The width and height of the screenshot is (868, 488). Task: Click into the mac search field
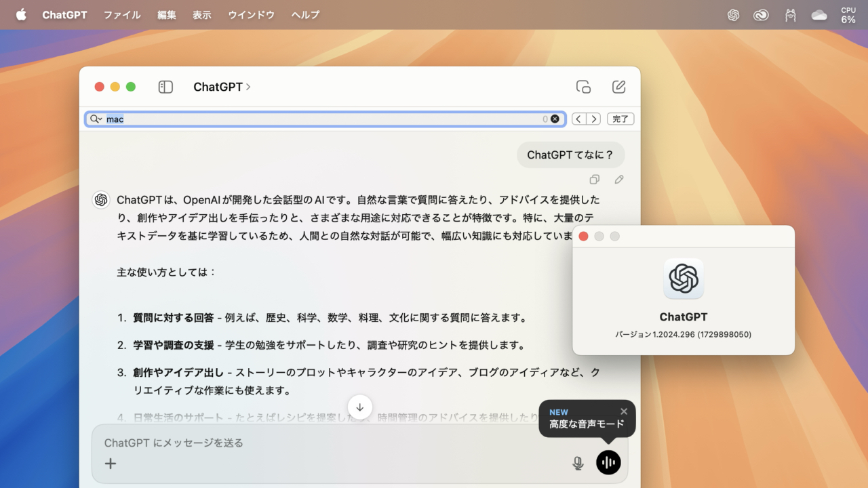325,119
